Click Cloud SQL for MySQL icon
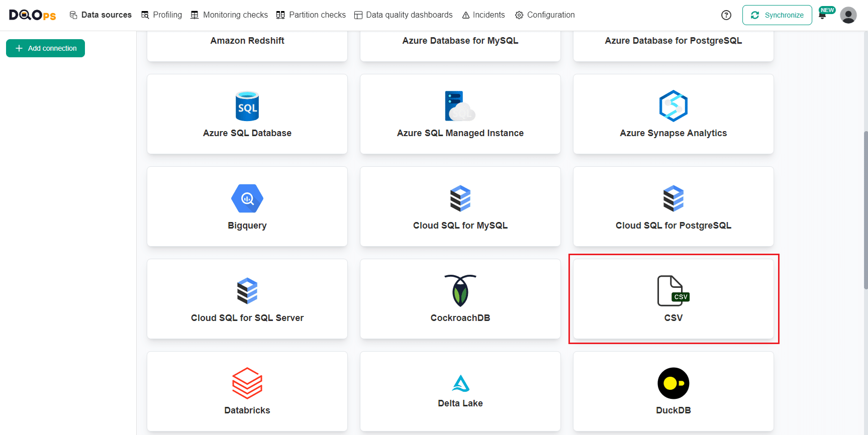Screen dimensions: 868x435 (460, 198)
